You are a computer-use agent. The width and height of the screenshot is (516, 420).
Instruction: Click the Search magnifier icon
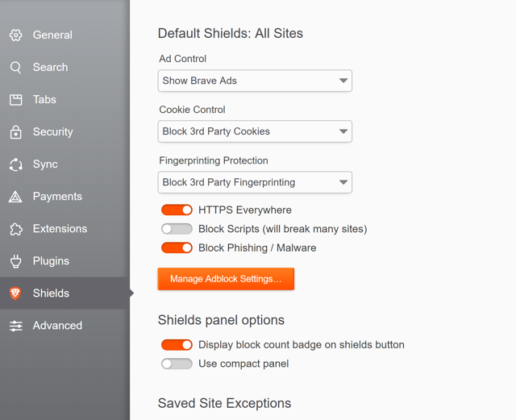pos(15,68)
